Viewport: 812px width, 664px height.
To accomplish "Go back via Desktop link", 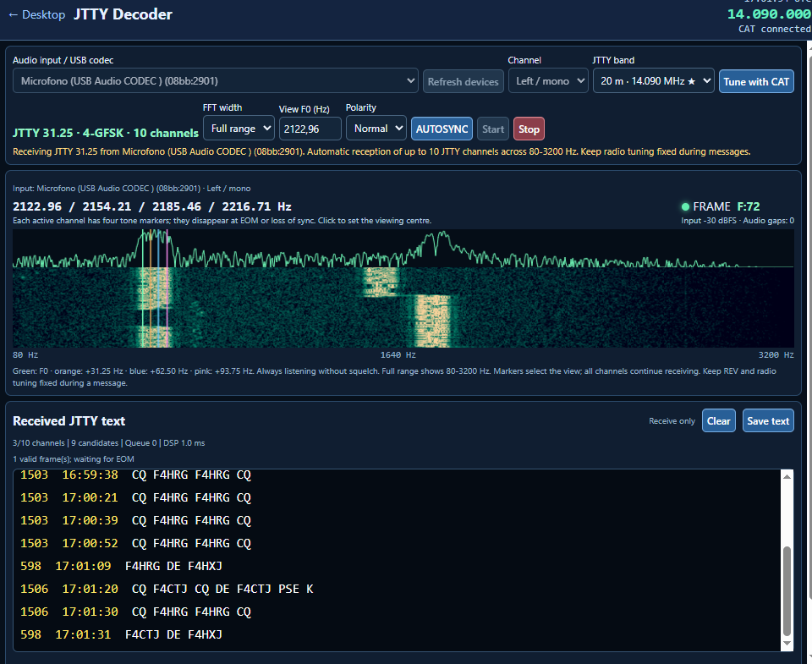I will (x=36, y=14).
